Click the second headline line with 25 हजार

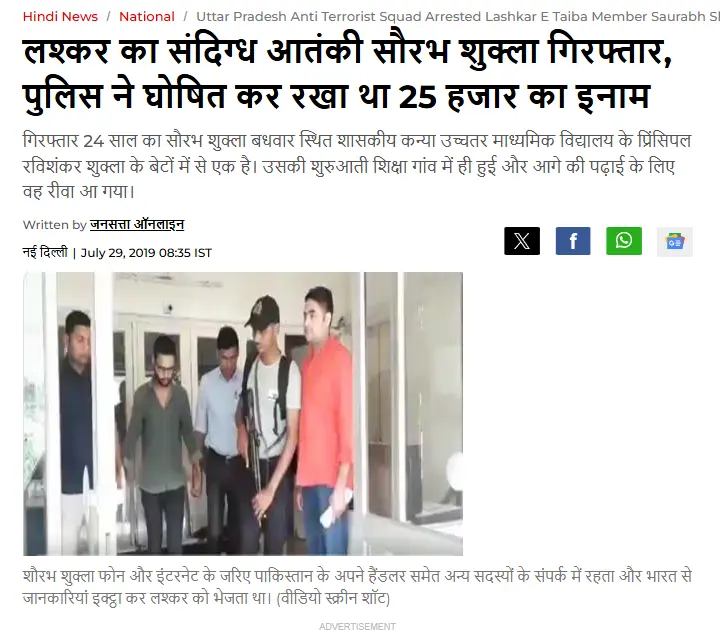[336, 96]
